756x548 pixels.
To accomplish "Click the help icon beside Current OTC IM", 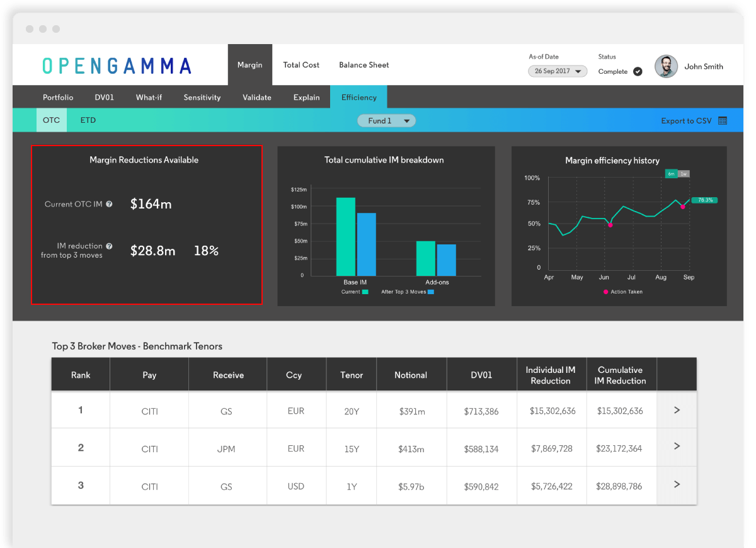I will [x=109, y=204].
